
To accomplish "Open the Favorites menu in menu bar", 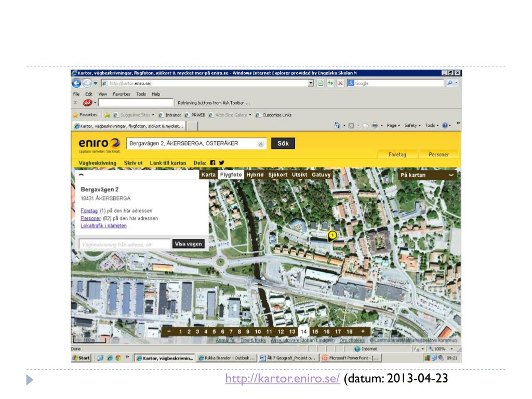I will [x=122, y=94].
